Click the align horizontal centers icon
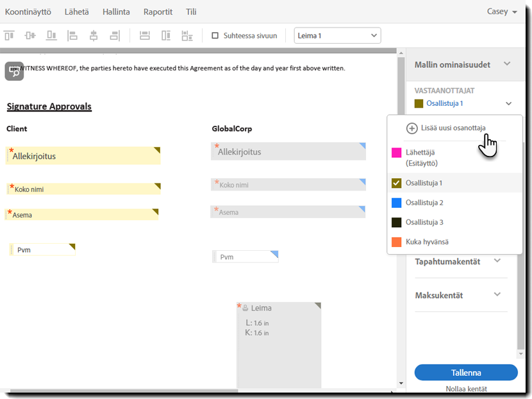532x399 pixels. pyautogui.click(x=94, y=35)
